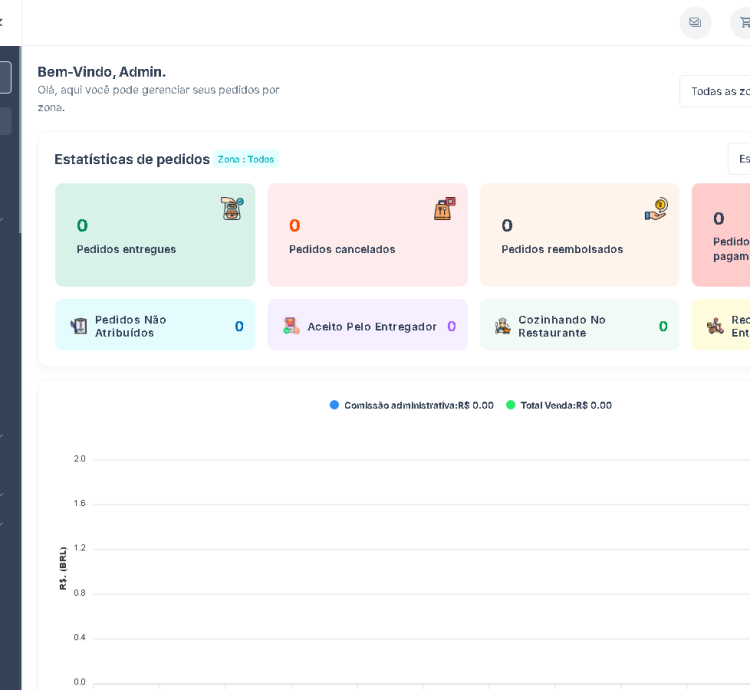Open the Todas as zonas dropdown
Image resolution: width=750 pixels, height=690 pixels.
tap(716, 91)
